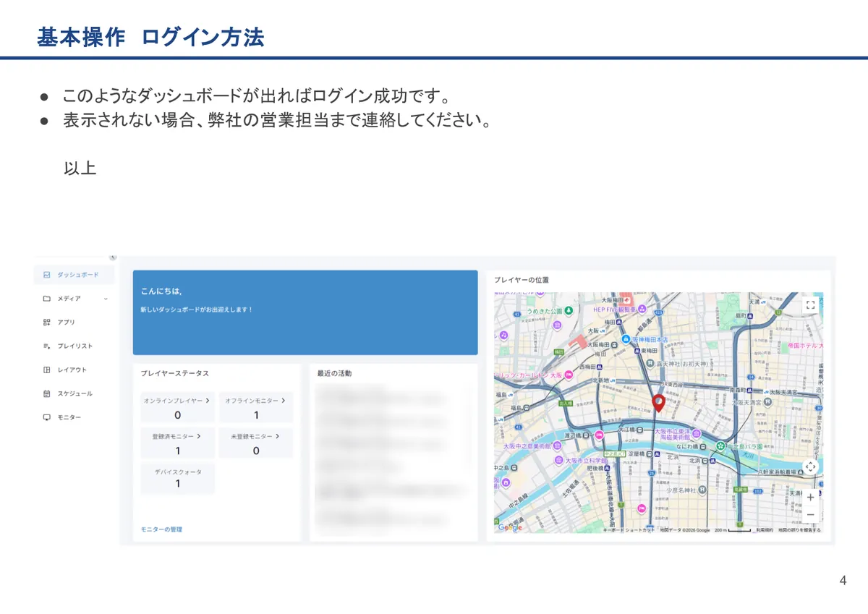Zoom out on the map
Viewport: 868px width, 614px height.
coord(810,514)
